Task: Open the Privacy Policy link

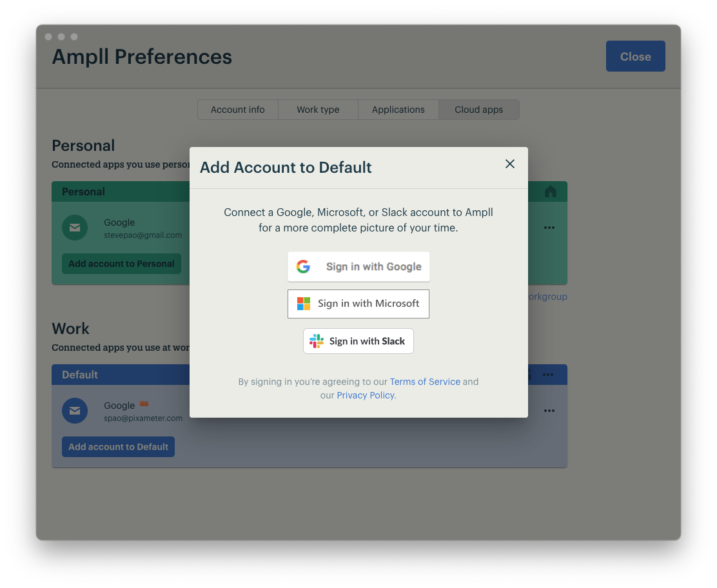Action: (366, 395)
